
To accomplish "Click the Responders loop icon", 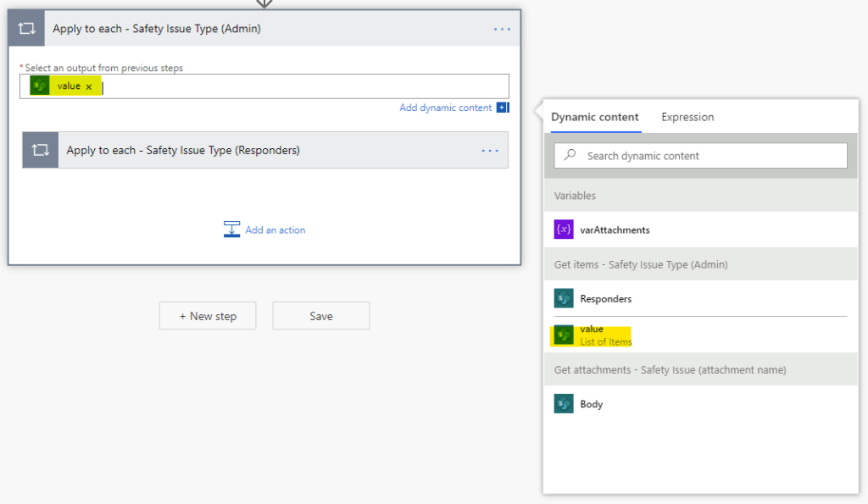I will [40, 150].
